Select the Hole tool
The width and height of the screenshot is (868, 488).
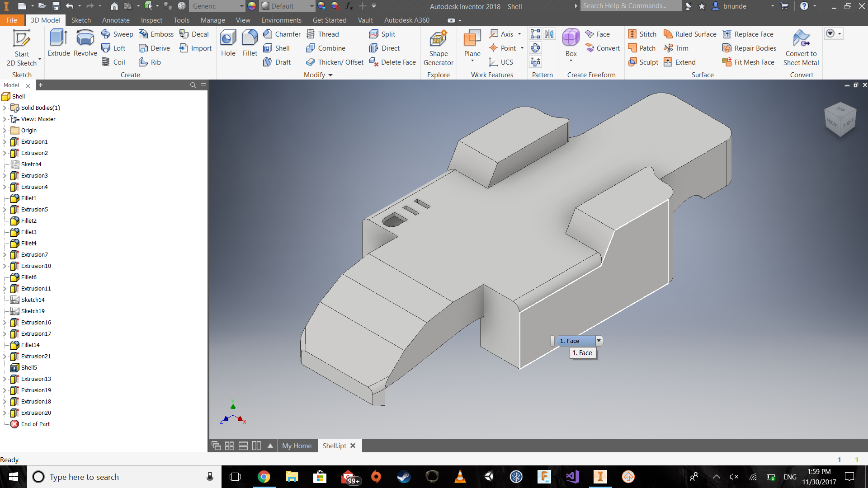coord(228,43)
